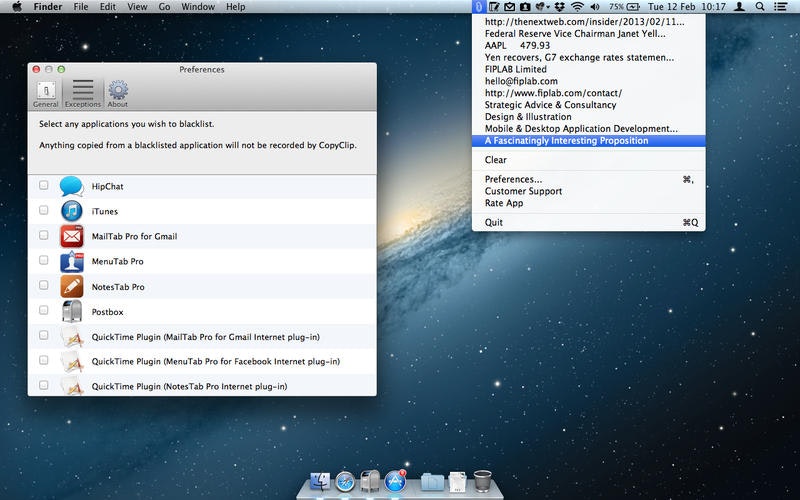The image size is (800, 500).
Task: Select Rate App menu entry
Action: [x=589, y=203]
